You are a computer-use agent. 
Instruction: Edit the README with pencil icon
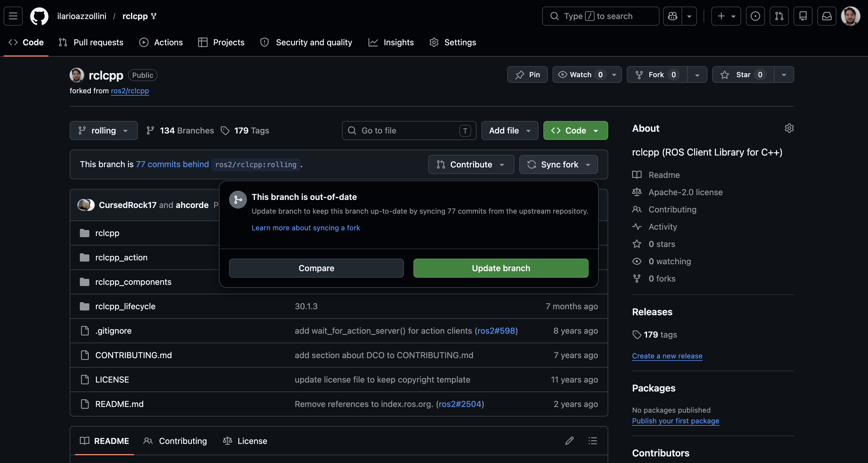[570, 441]
